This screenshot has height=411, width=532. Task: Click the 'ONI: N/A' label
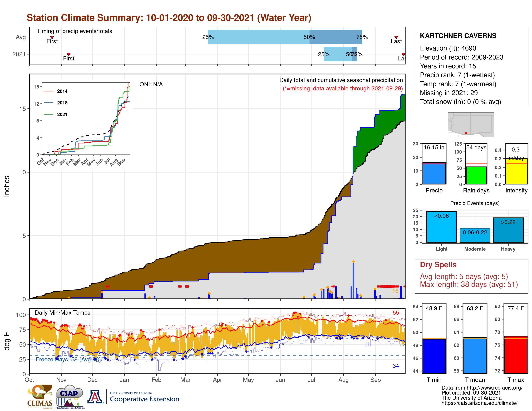pos(151,84)
